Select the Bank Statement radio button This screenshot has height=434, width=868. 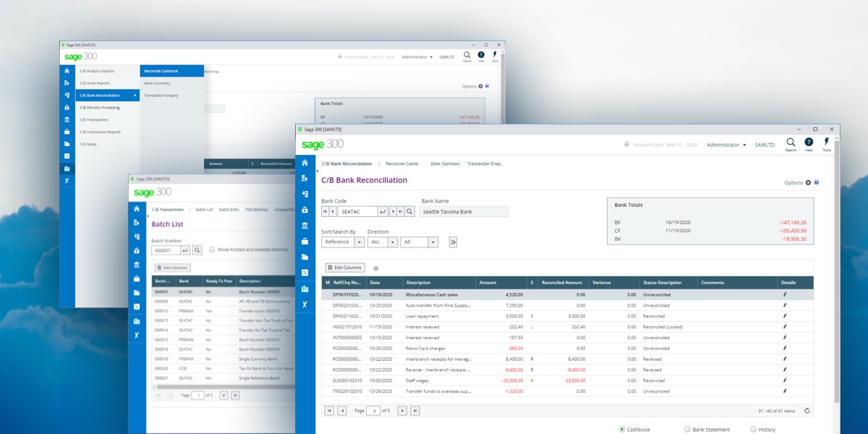pyautogui.click(x=687, y=430)
